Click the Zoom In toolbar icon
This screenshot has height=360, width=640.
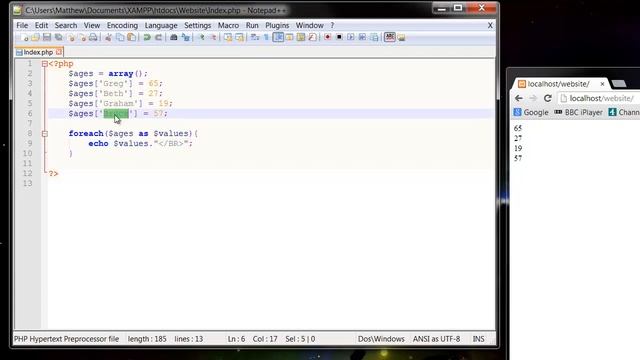(x=202, y=38)
